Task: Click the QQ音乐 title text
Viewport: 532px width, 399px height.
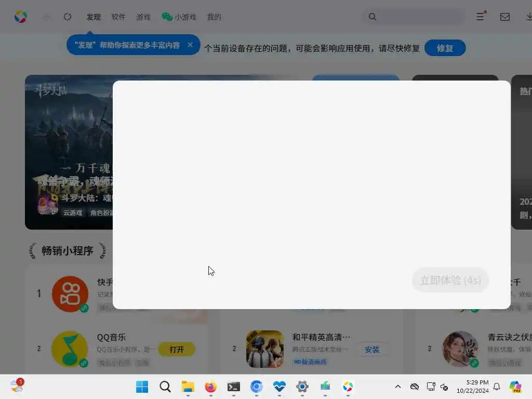Action: (111, 337)
